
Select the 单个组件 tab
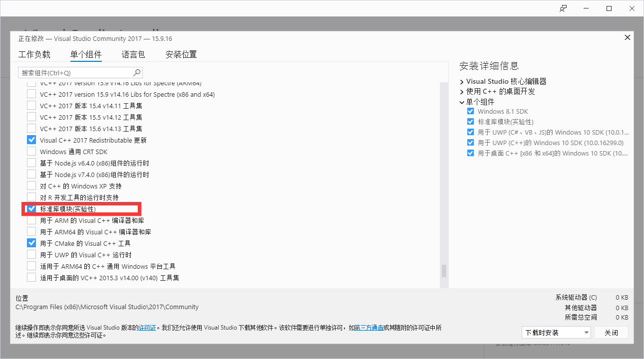(x=86, y=54)
